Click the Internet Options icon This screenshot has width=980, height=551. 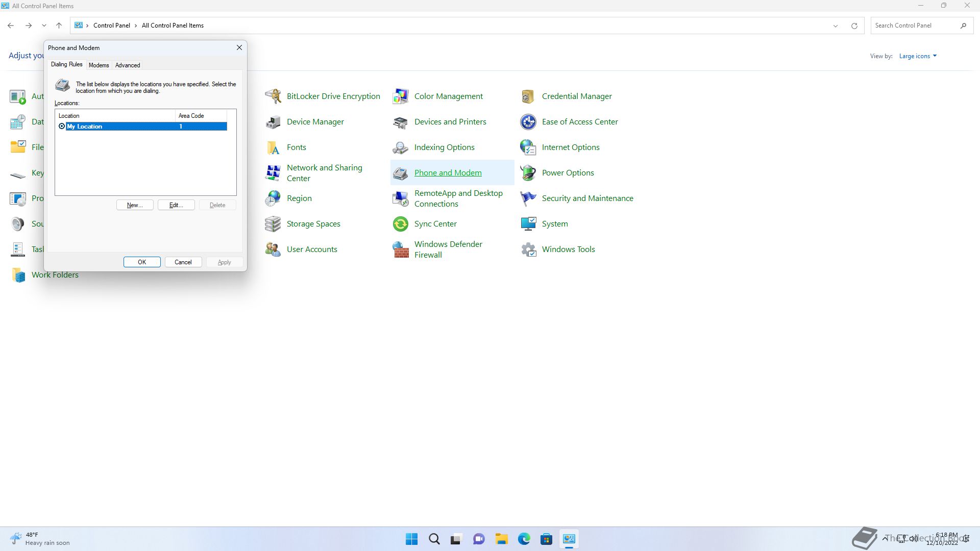point(528,147)
